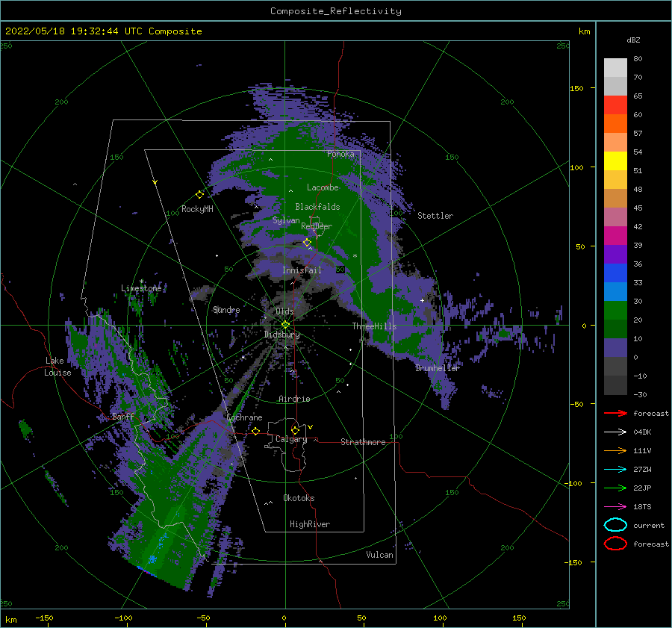Select the orange 60-57 dBZ color swatch
Screen dimensions: 672x628
pos(615,124)
